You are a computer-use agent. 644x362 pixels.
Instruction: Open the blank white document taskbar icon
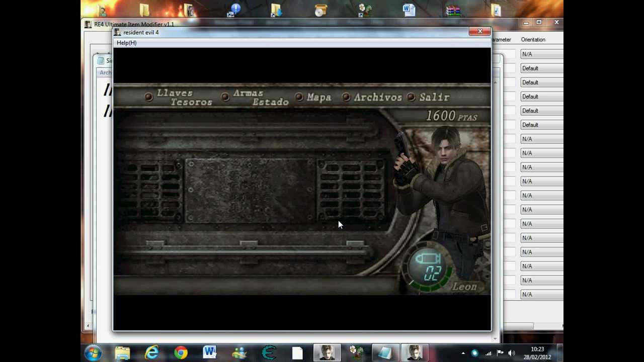click(297, 353)
